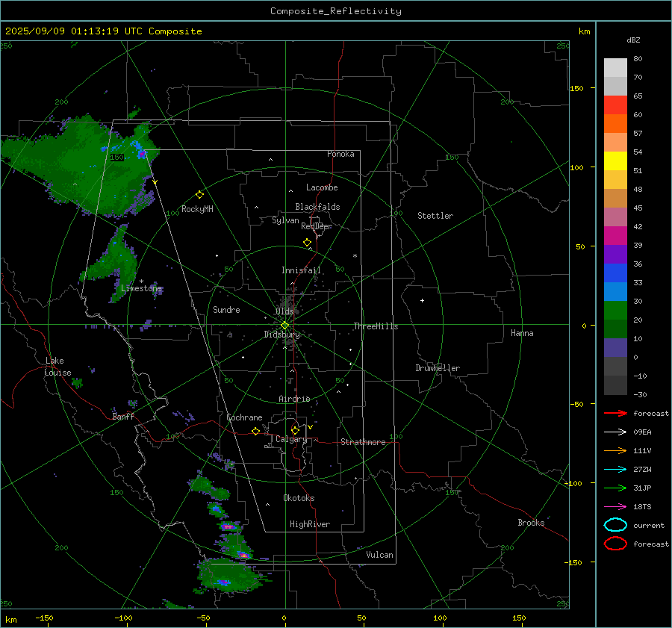
Task: Click the Calgary city label
Action: 291,439
